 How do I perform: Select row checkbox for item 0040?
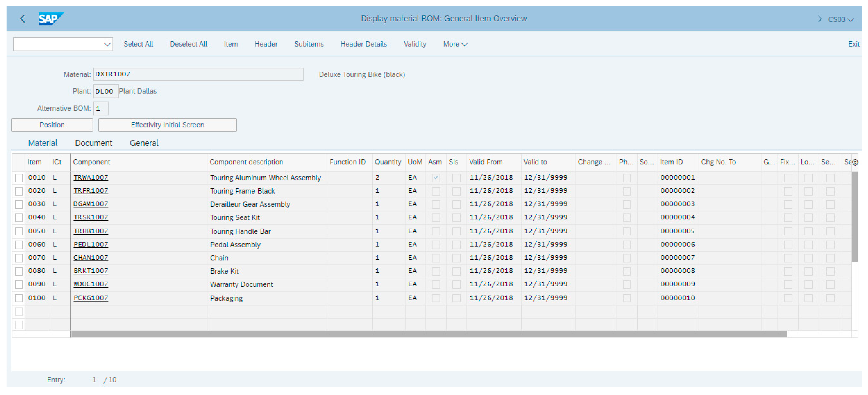coord(19,218)
